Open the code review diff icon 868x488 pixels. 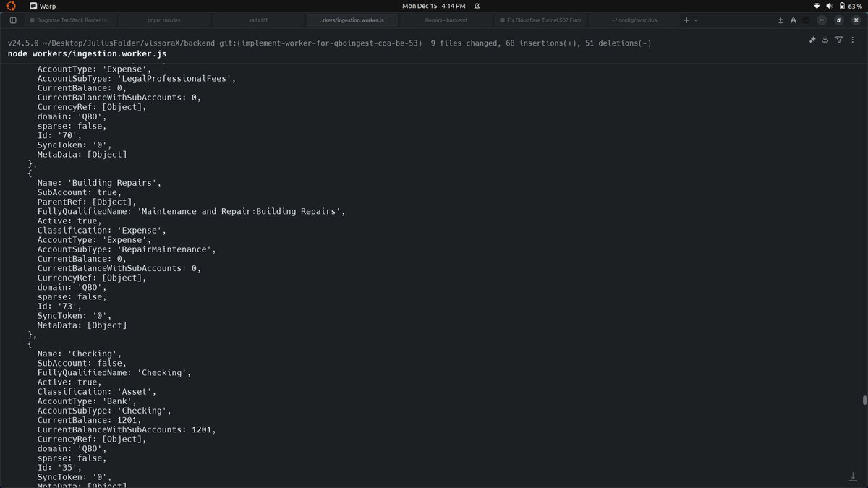click(780, 20)
